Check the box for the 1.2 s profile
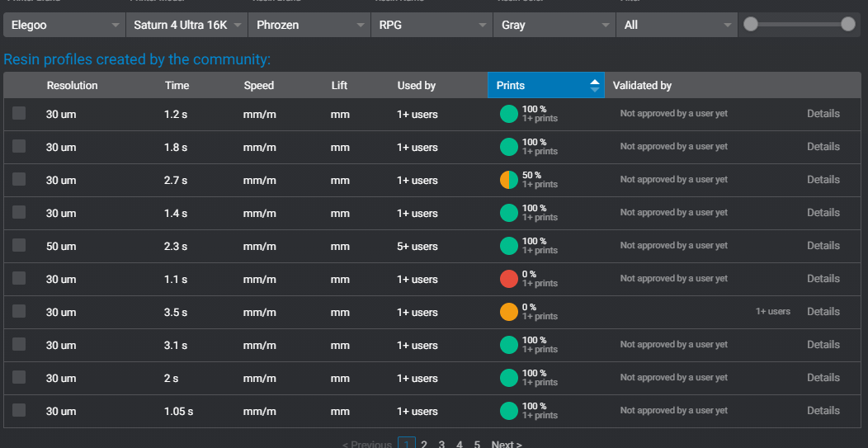Image resolution: width=868 pixels, height=448 pixels. pyautogui.click(x=19, y=114)
